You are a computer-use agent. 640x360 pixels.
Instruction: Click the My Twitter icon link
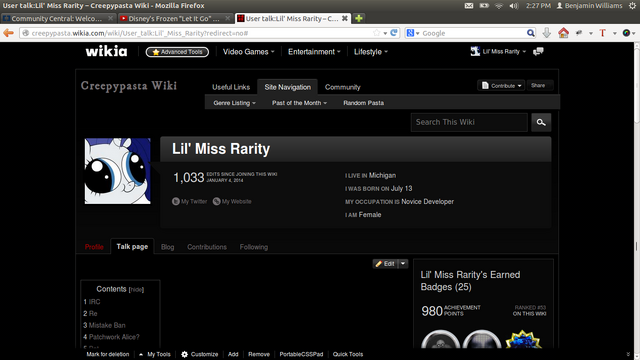[x=176, y=201]
